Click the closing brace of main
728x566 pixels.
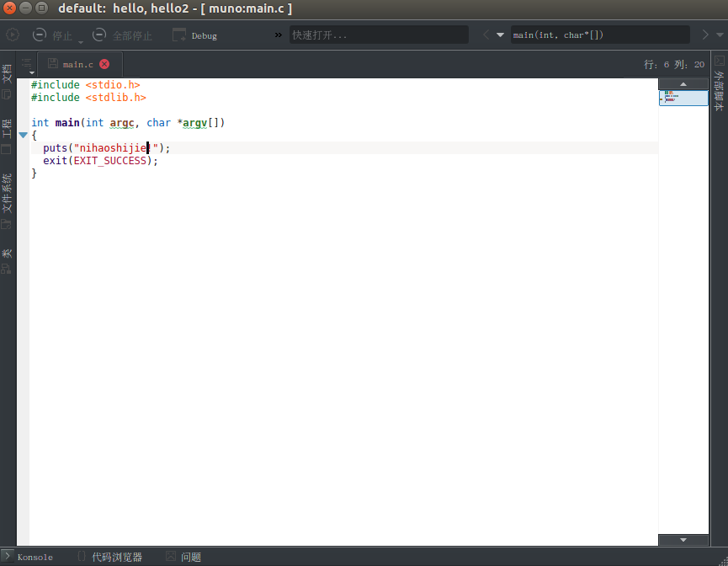34,174
